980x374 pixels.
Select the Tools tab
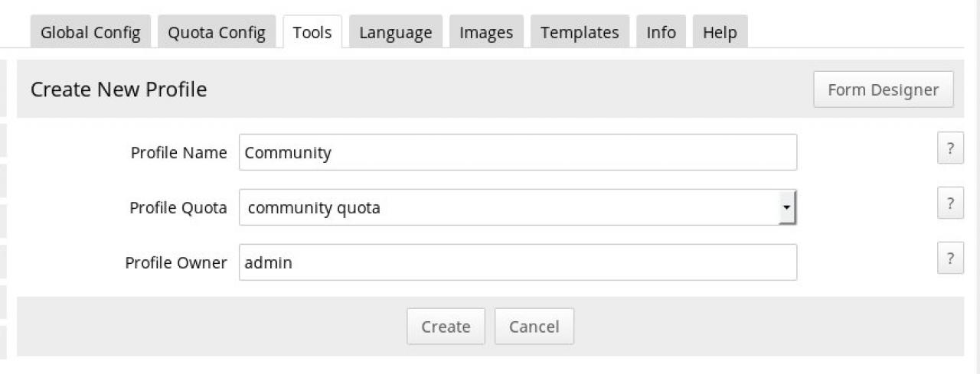pos(312,33)
